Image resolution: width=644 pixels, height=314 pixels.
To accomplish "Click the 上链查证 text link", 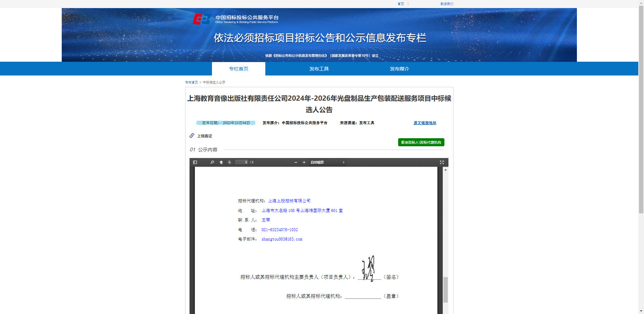I will (205, 136).
